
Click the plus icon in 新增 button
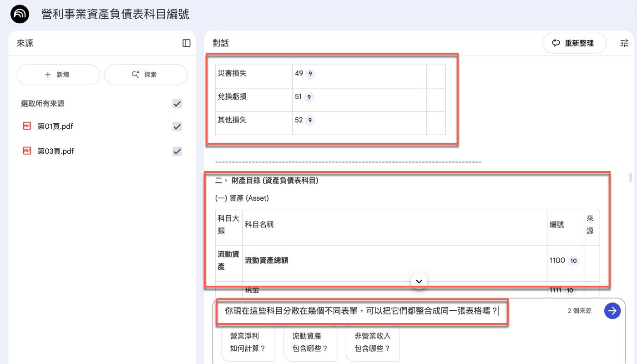click(x=47, y=74)
